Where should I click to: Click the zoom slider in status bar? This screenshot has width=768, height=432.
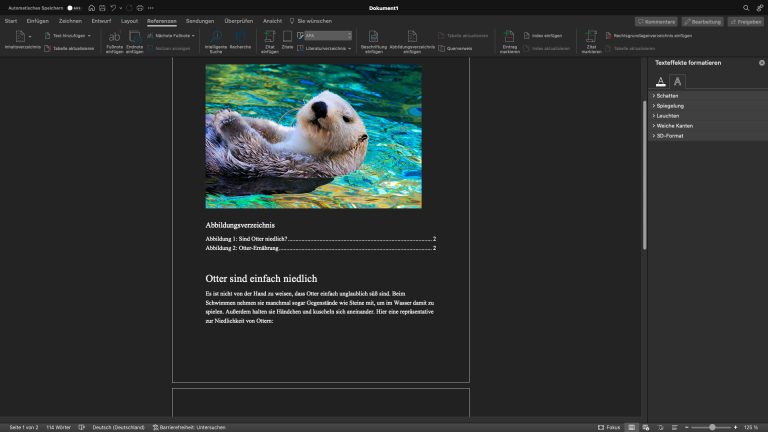pyautogui.click(x=712, y=427)
